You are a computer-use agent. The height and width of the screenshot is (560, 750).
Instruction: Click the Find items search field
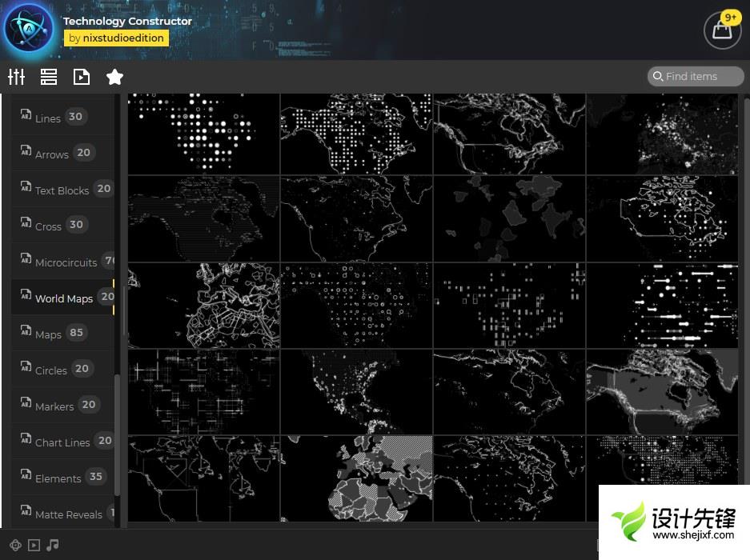coord(696,76)
